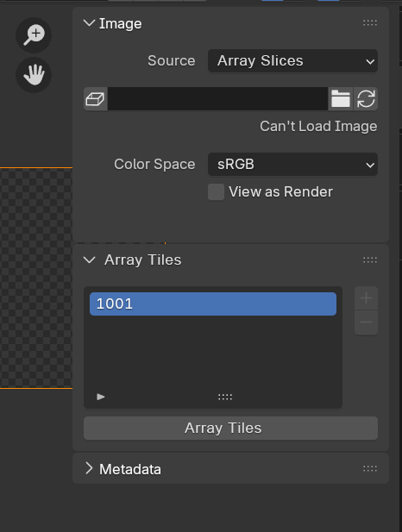This screenshot has height=532, width=402.
Task: Open the Color Space sRGB dropdown
Action: pyautogui.click(x=292, y=165)
